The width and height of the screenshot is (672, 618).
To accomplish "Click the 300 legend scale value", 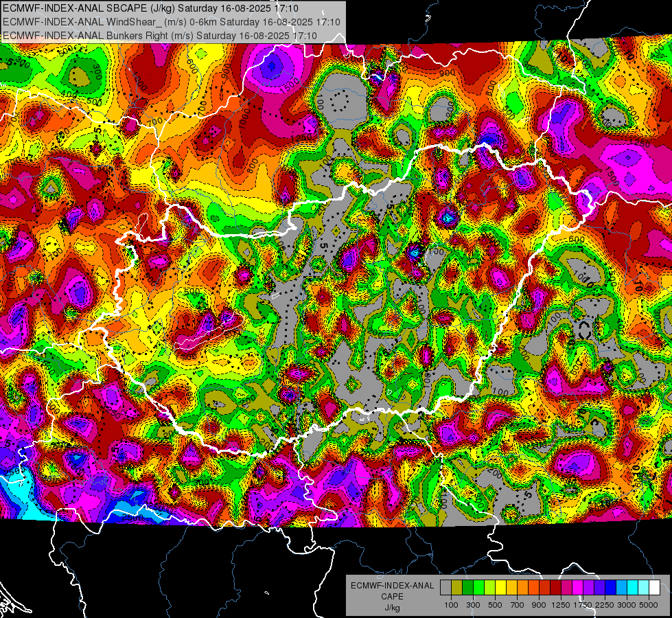I will (473, 605).
